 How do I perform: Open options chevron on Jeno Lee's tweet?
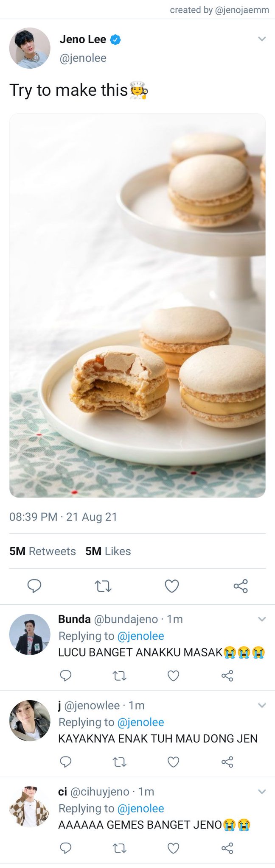point(262,39)
